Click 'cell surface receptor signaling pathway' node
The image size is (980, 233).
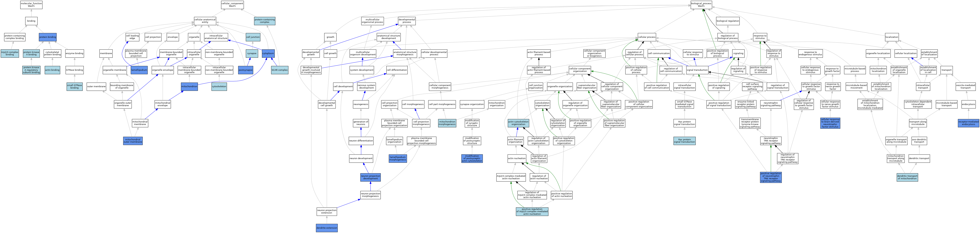tap(752, 87)
